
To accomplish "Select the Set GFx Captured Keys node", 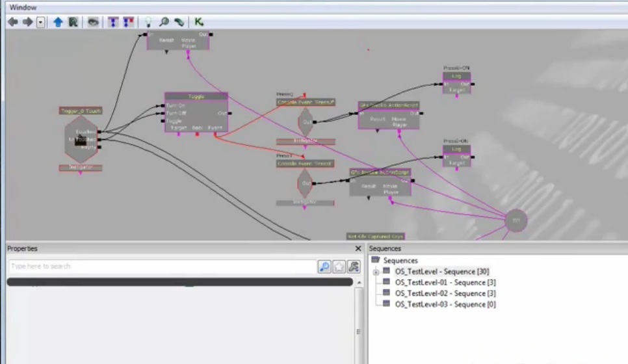I will pyautogui.click(x=375, y=236).
